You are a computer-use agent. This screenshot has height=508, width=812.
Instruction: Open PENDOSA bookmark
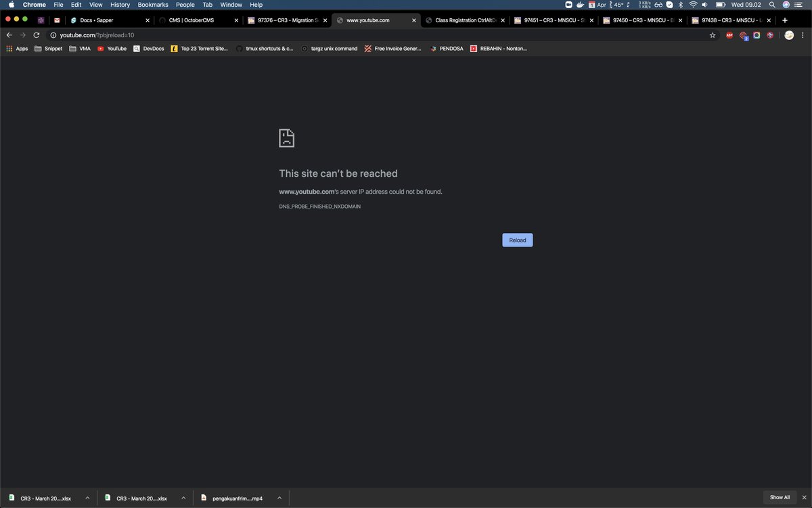point(447,49)
